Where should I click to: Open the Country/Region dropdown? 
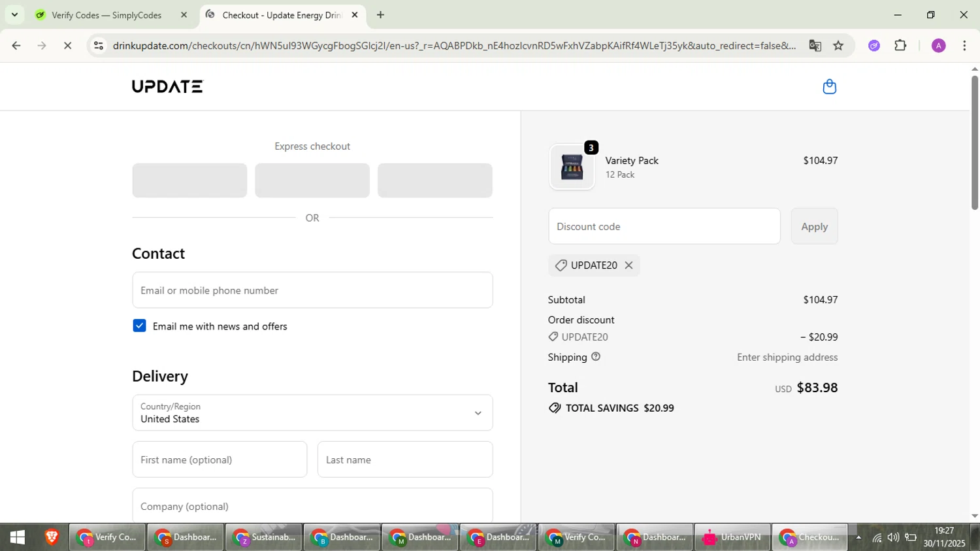tap(312, 412)
